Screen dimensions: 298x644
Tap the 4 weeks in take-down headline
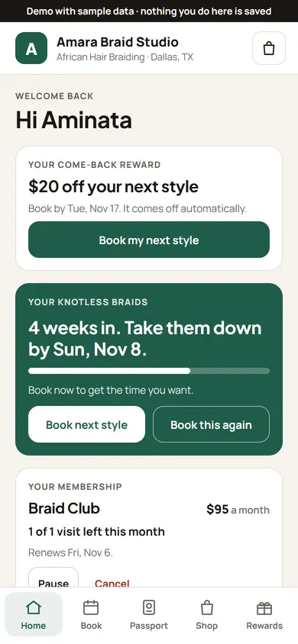click(x=144, y=339)
